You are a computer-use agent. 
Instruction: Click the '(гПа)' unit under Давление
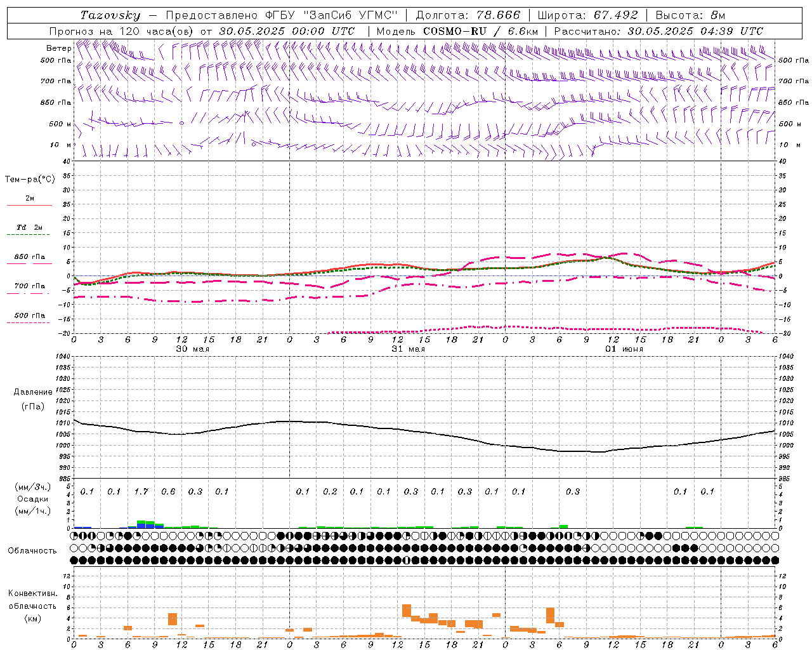click(x=33, y=406)
